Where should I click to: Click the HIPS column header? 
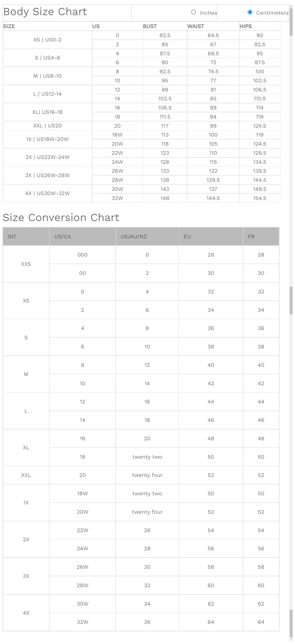[x=246, y=26]
